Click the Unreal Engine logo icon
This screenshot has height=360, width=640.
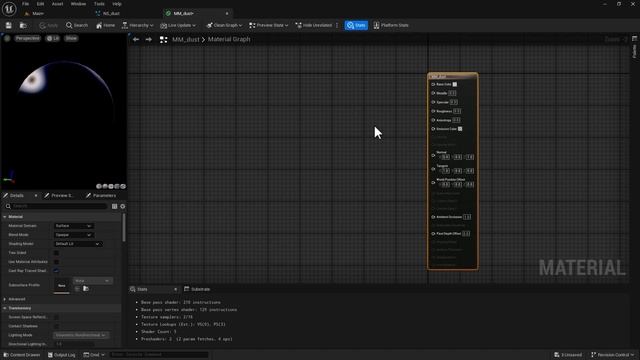9,9
